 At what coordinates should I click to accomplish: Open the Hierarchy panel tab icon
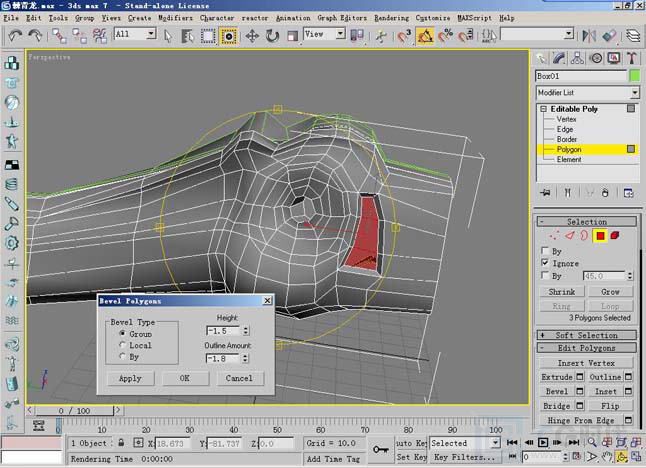(x=577, y=58)
